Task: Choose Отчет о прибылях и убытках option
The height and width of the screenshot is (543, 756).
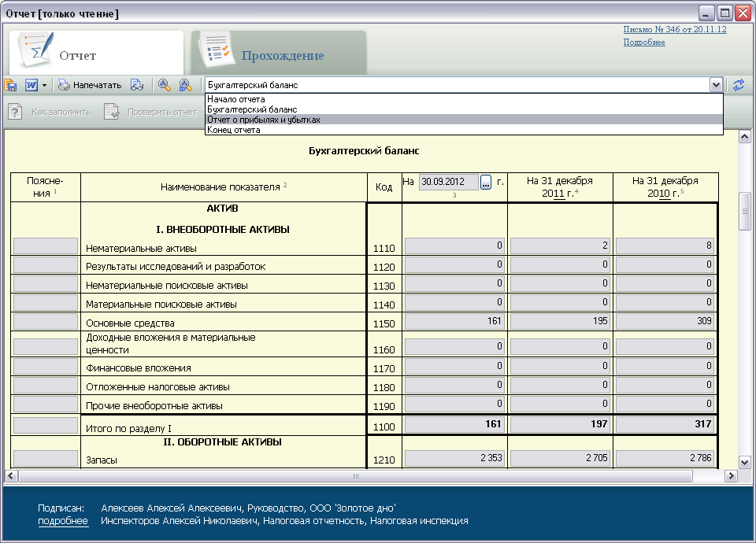Action: click(264, 120)
